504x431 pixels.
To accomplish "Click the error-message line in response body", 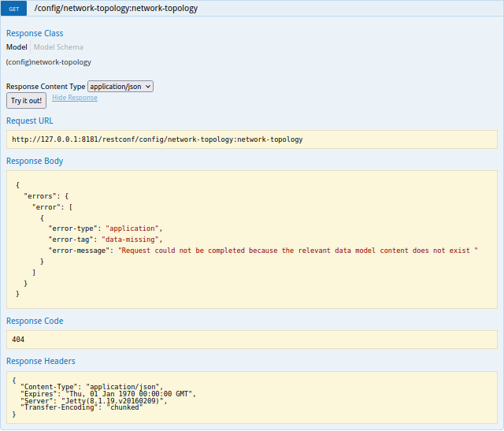I will click(263, 250).
